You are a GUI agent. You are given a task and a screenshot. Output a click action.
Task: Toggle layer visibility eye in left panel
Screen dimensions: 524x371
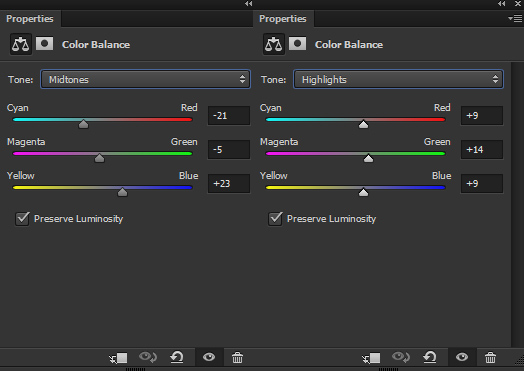209,357
